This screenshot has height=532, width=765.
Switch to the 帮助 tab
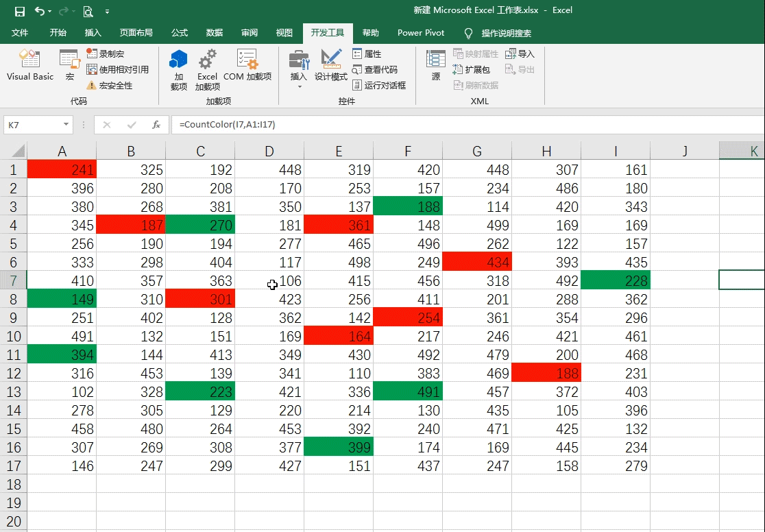(x=371, y=33)
